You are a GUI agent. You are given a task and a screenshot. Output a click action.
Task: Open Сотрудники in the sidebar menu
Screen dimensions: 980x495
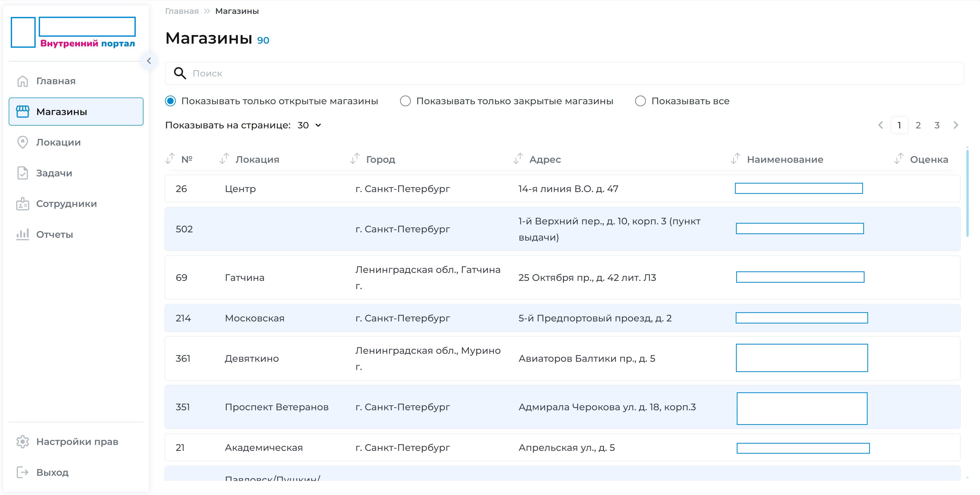tap(76, 204)
